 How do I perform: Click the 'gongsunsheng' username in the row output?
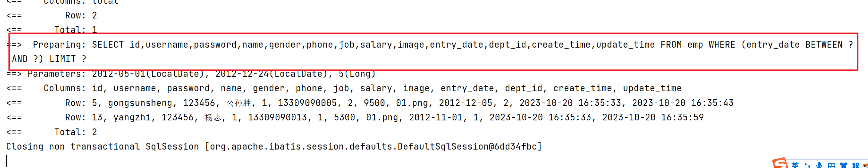tap(140, 103)
